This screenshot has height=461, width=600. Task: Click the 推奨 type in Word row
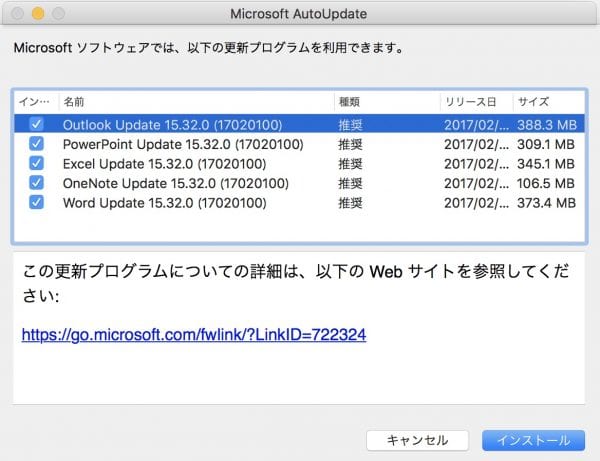point(350,203)
